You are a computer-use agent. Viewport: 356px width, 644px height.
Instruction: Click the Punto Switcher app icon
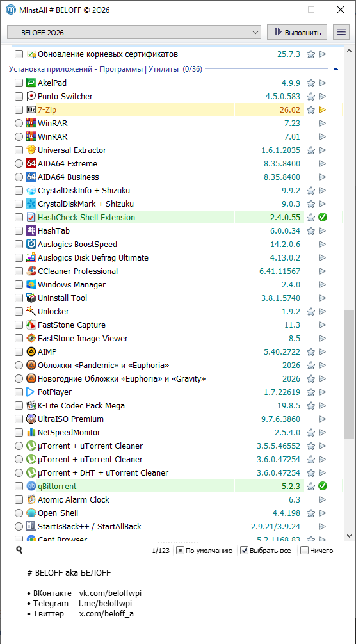pos(31,97)
